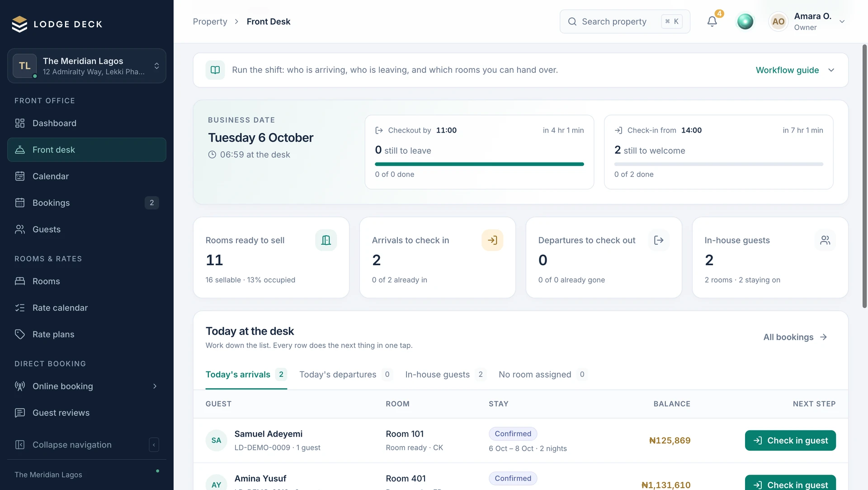Screen dimensions: 868x490
Task: Open the user account menu chevron
Action: (842, 22)
